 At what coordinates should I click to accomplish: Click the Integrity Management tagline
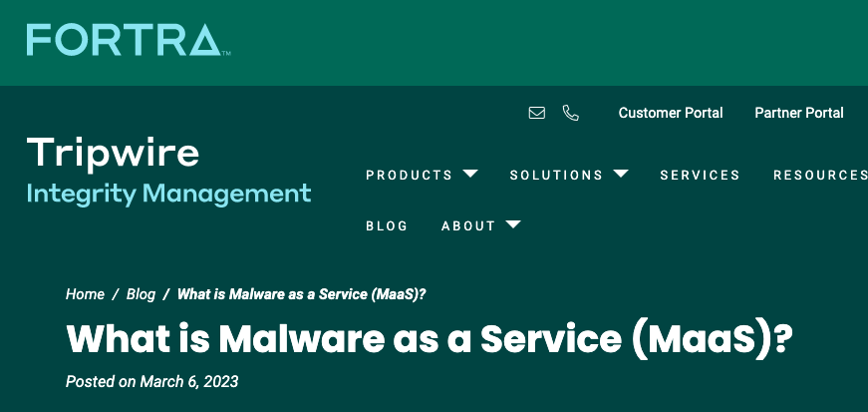(168, 193)
